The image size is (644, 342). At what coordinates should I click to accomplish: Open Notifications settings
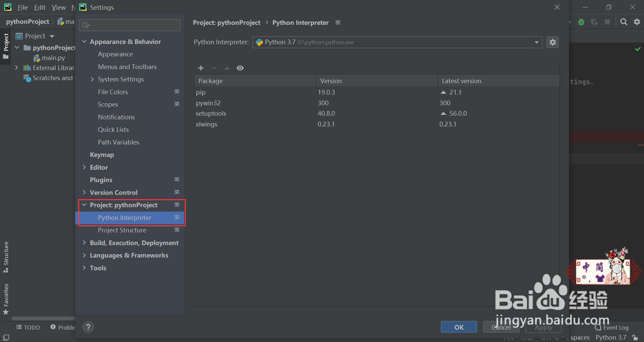pyautogui.click(x=116, y=117)
